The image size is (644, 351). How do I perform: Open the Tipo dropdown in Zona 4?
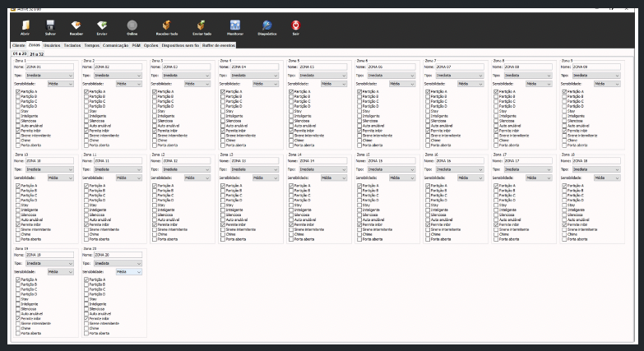[x=253, y=75]
